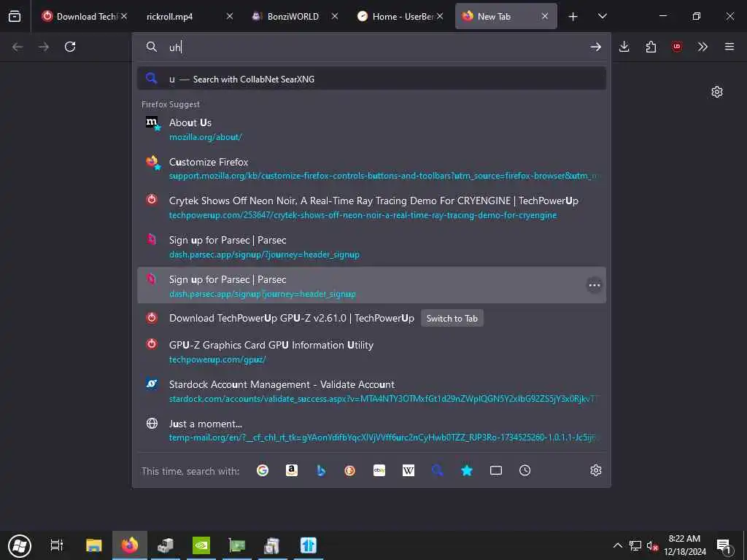Open About Us mozilla.org suggestion
The width and height of the screenshot is (747, 560).
point(371,130)
